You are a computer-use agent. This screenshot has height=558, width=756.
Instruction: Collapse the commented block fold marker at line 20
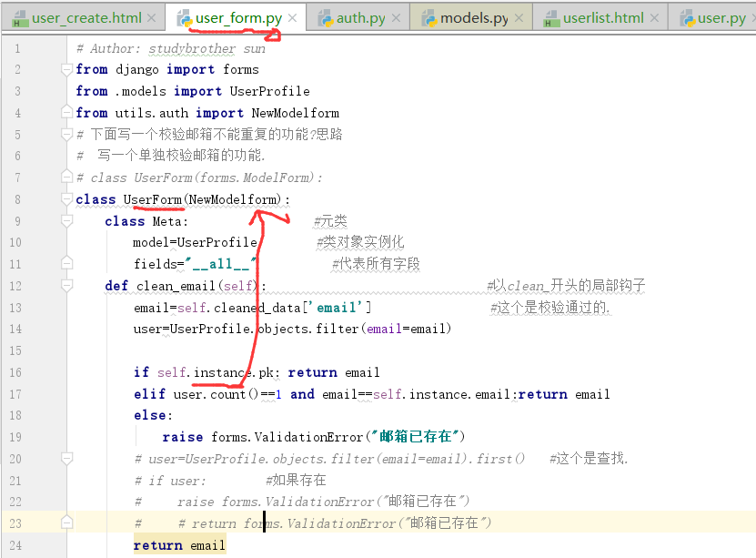point(66,458)
